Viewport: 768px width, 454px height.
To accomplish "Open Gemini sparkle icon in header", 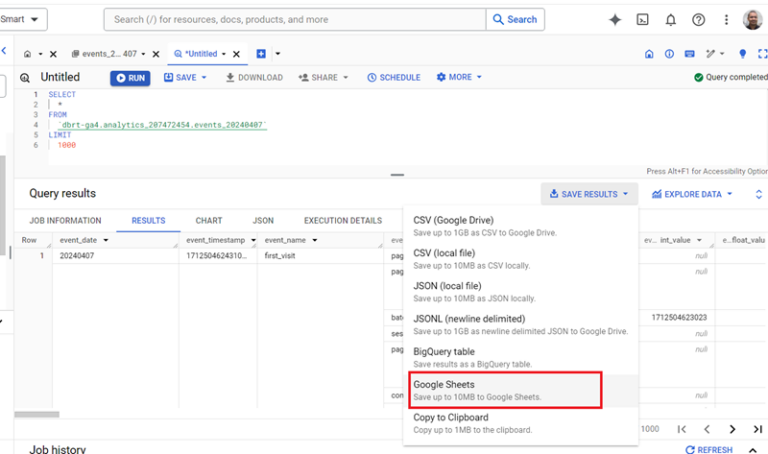I will [x=615, y=20].
